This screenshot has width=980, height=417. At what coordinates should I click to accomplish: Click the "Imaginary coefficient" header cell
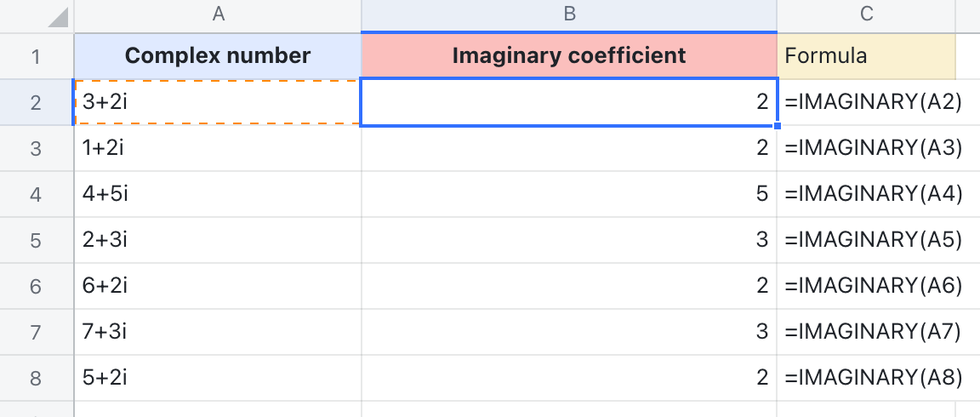pyautogui.click(x=568, y=57)
